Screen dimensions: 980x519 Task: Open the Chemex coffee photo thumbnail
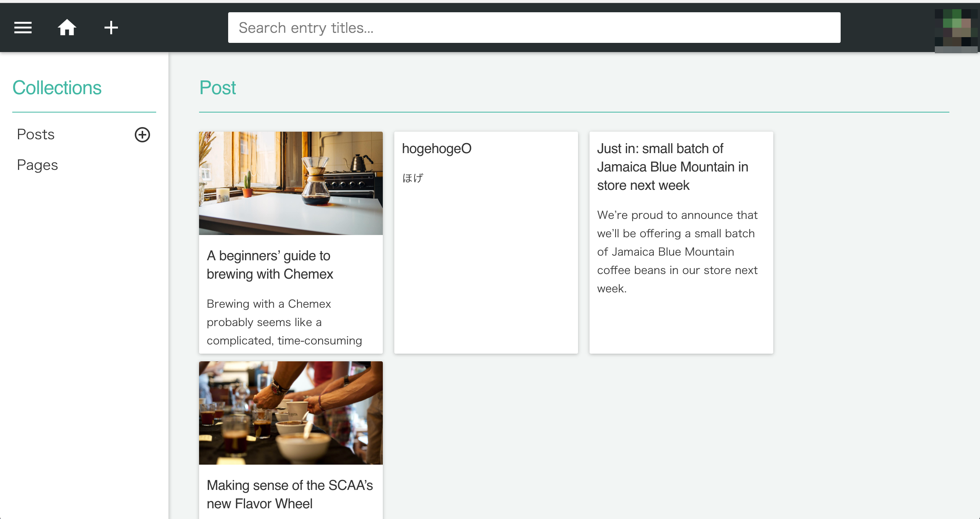(291, 183)
